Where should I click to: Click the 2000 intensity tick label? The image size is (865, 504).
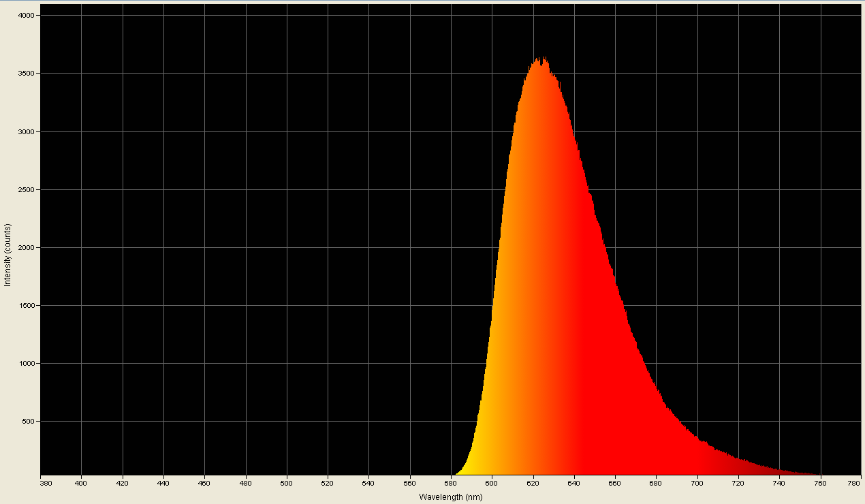click(27, 246)
